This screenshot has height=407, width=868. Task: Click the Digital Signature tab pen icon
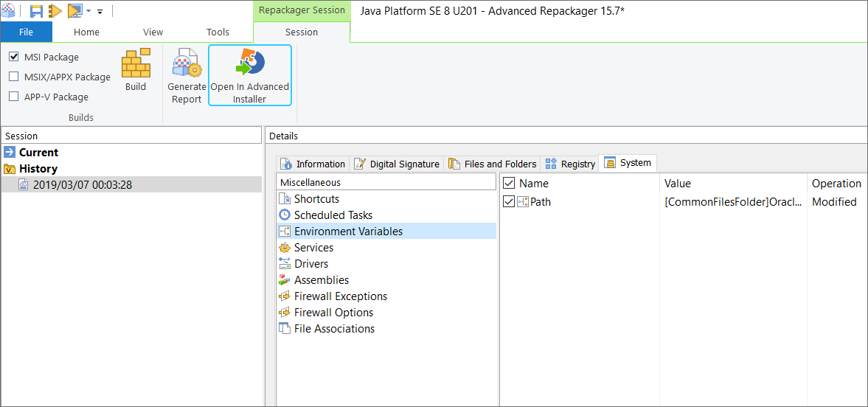(360, 164)
